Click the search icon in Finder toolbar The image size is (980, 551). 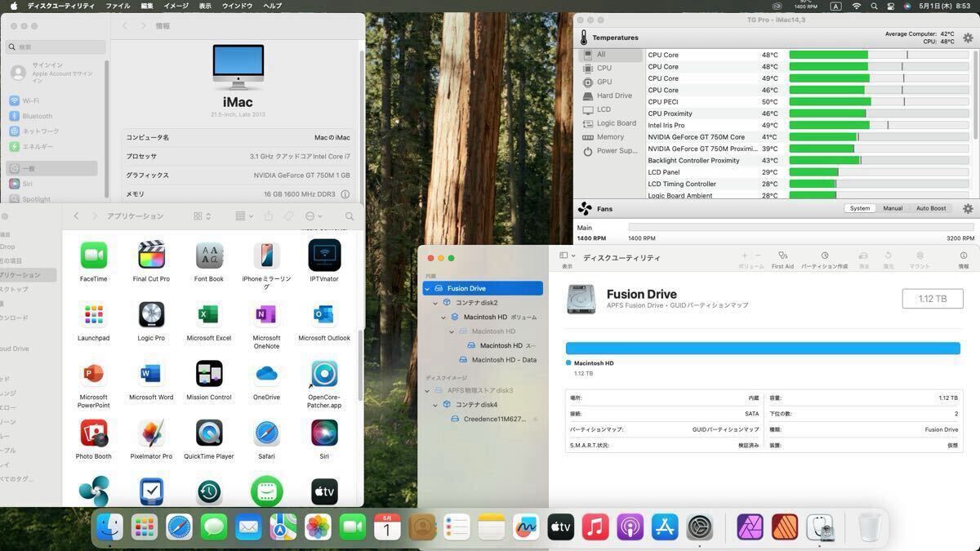click(350, 216)
